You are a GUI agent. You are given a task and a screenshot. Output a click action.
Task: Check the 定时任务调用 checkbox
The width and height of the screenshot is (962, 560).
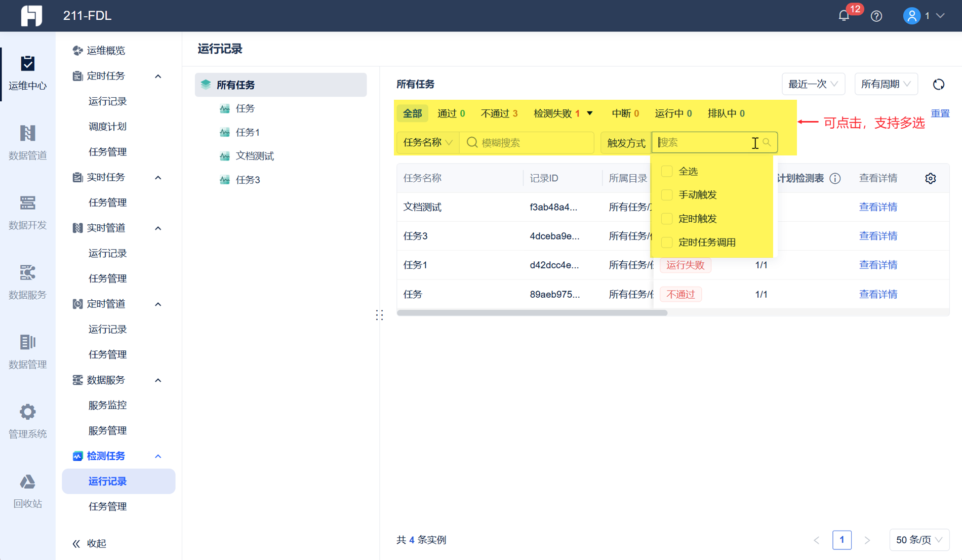point(667,243)
